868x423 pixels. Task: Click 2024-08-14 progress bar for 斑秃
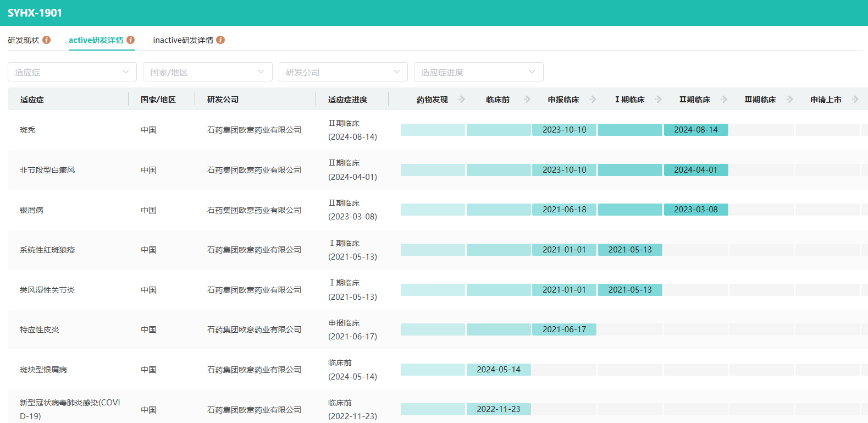click(696, 130)
